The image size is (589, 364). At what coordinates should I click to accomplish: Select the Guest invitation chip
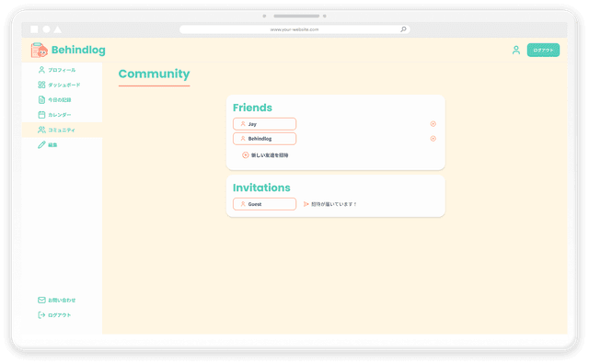point(264,204)
